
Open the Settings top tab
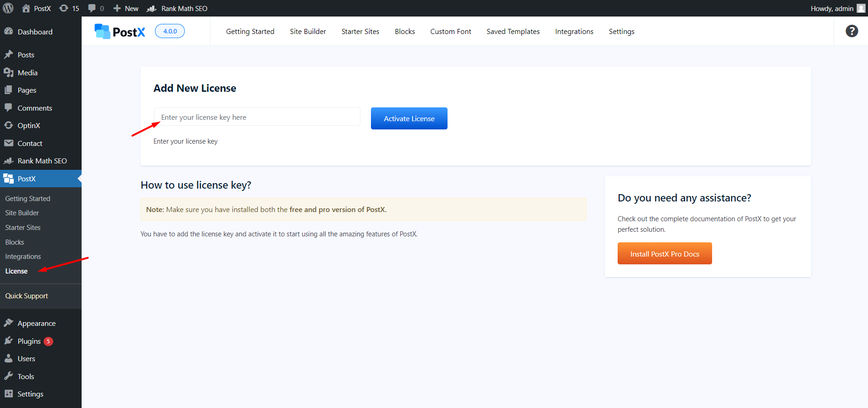(x=621, y=31)
